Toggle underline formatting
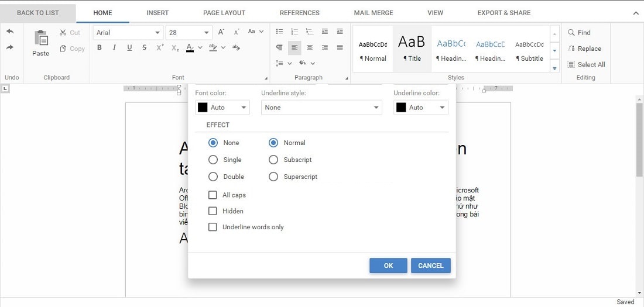This screenshot has width=644, height=307. pos(129,47)
